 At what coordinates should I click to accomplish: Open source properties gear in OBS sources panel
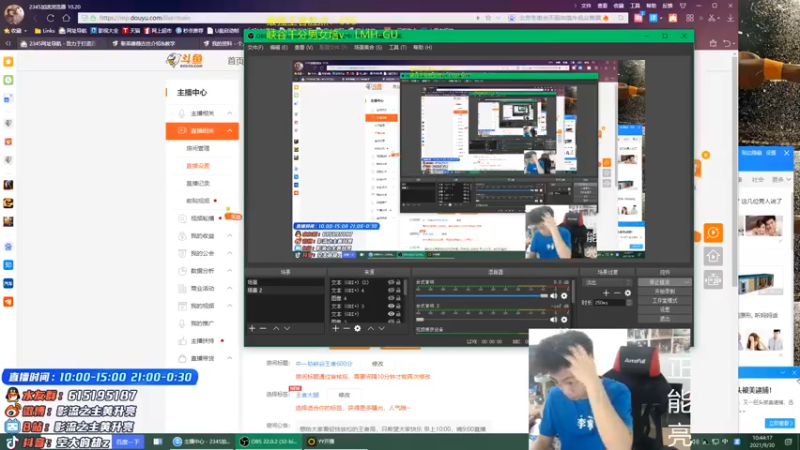[358, 329]
